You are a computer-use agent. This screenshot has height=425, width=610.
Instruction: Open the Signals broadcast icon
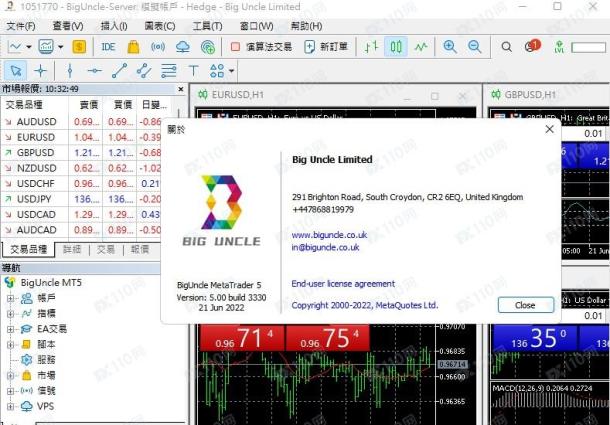(158, 47)
